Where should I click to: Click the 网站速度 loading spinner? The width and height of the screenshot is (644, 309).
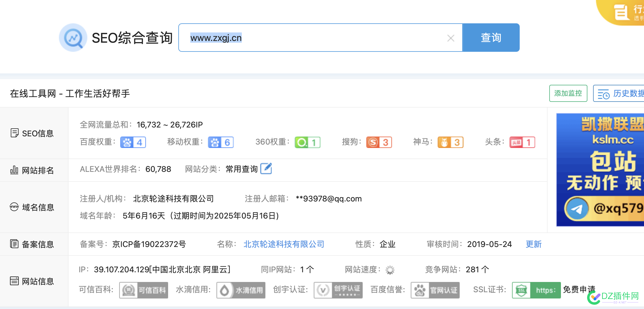pyautogui.click(x=390, y=270)
